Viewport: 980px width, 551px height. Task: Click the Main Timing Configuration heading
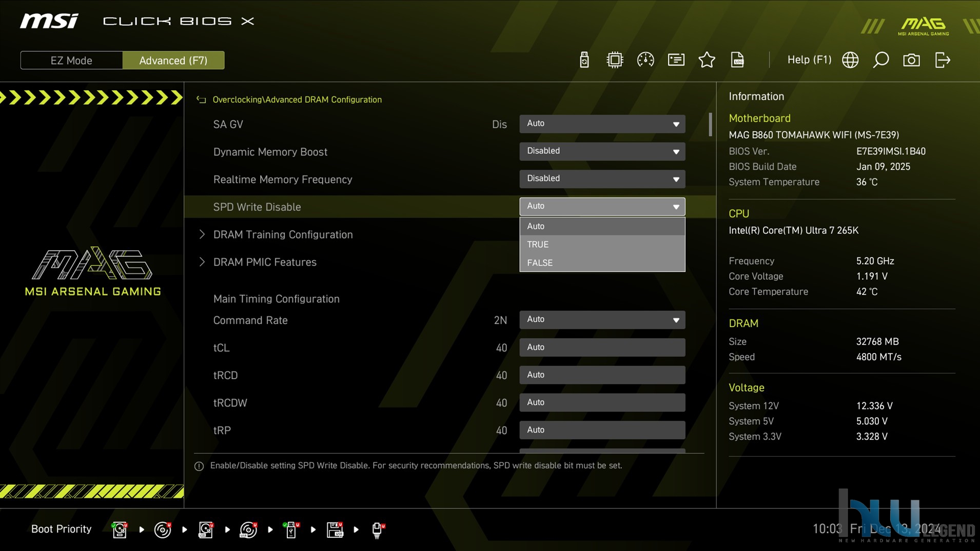[x=276, y=299]
